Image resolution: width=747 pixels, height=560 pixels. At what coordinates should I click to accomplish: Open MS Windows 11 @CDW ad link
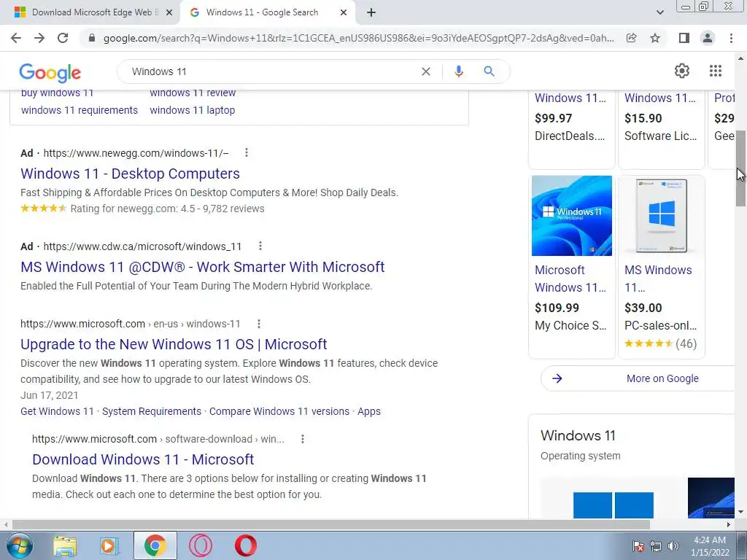203,267
